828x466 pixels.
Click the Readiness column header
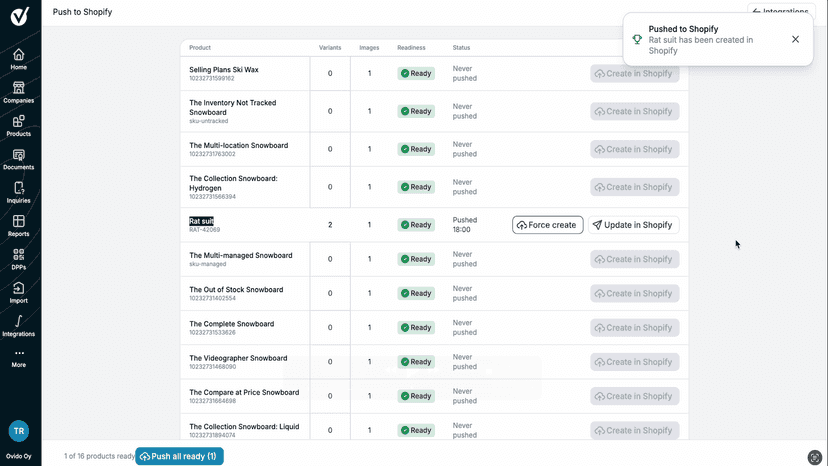click(x=411, y=48)
